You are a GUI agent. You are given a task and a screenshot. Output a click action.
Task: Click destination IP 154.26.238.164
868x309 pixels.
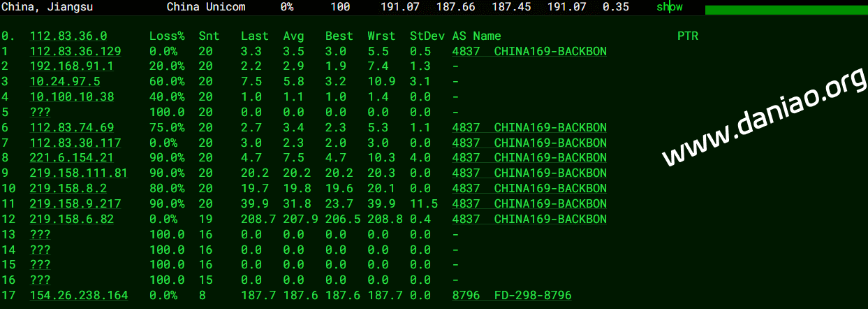tap(79, 296)
